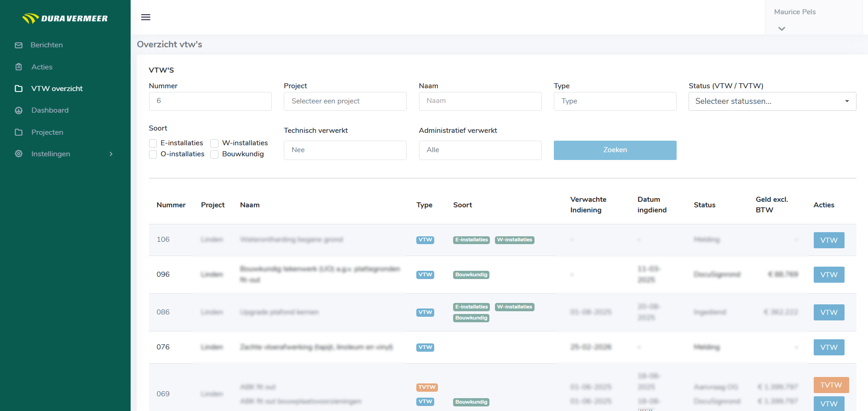
Task: Click the hamburger menu icon
Action: pos(145,17)
